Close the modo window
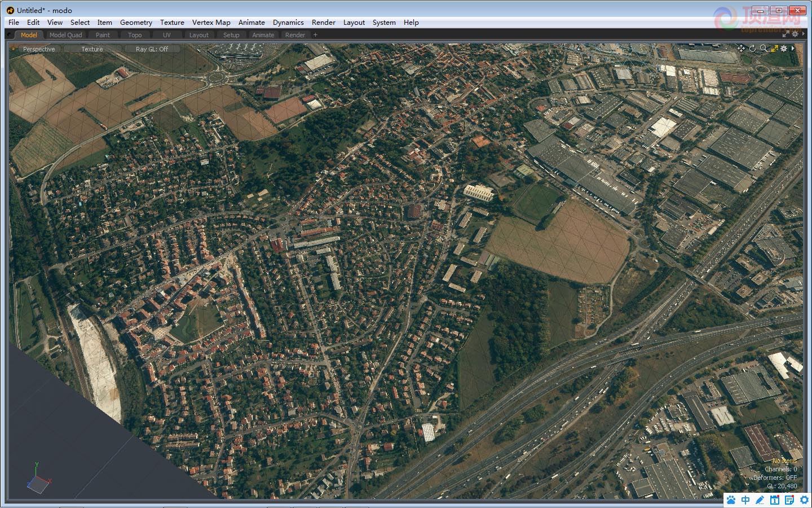 click(x=797, y=10)
